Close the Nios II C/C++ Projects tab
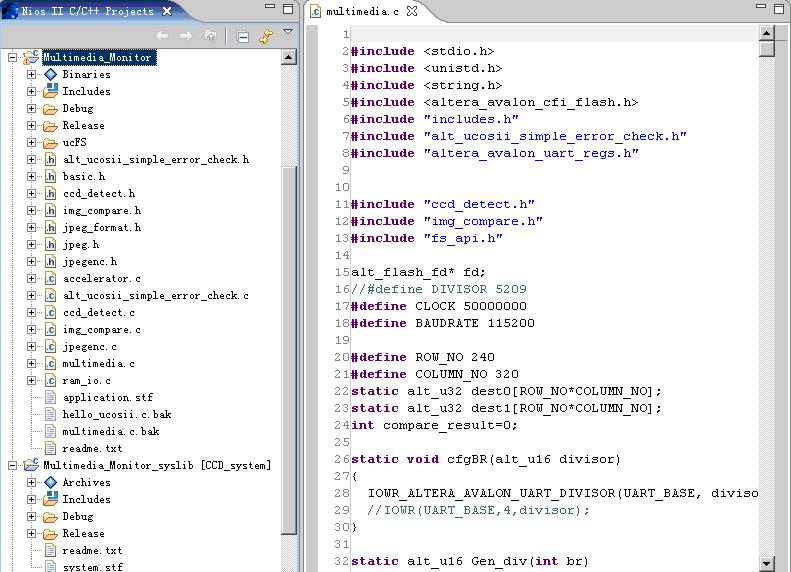This screenshot has height=572, width=791. click(x=167, y=11)
